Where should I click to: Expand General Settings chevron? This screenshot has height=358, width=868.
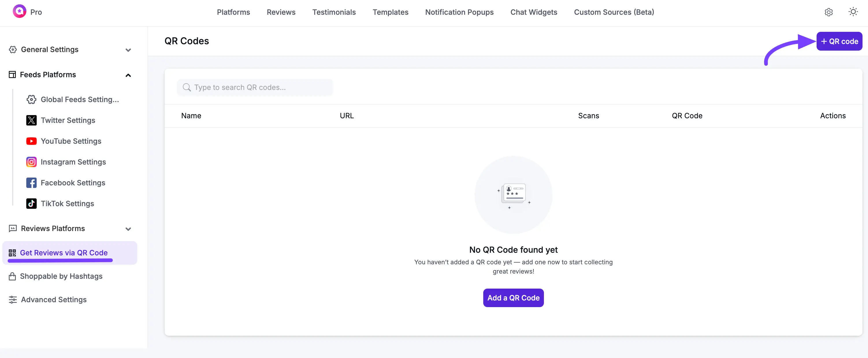(128, 50)
